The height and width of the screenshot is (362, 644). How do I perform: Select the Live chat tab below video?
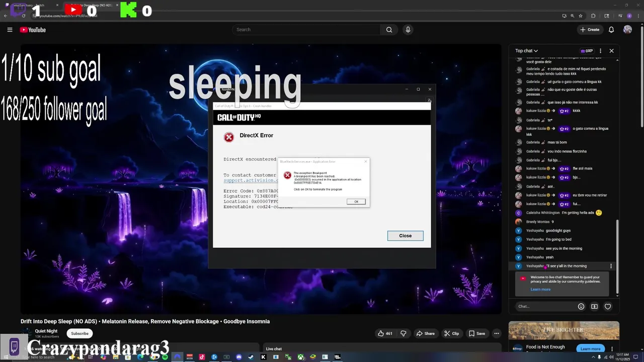pyautogui.click(x=274, y=349)
